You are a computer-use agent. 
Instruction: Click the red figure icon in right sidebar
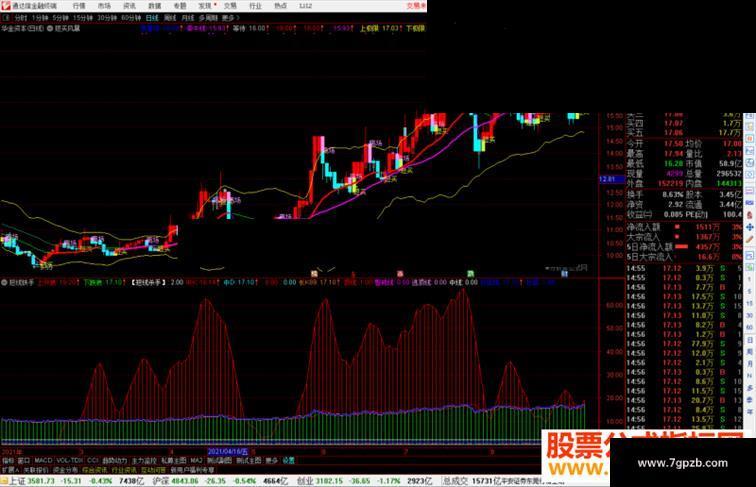[750, 215]
